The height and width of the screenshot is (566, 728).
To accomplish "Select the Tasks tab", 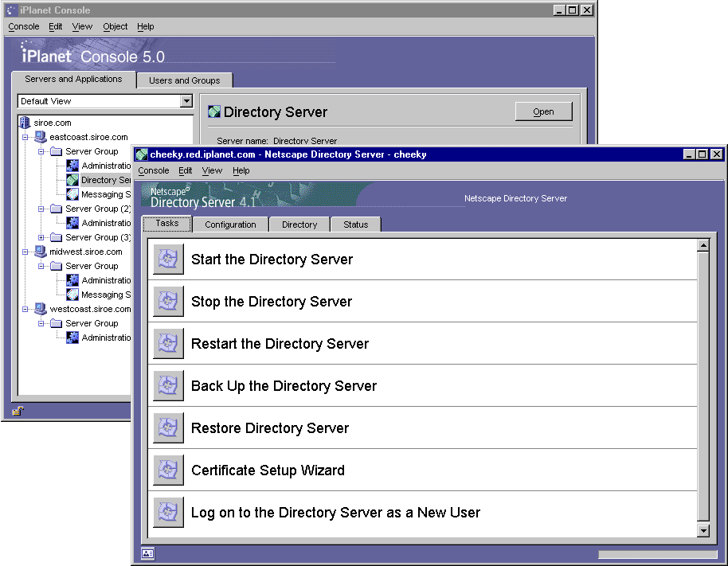I will 167,223.
